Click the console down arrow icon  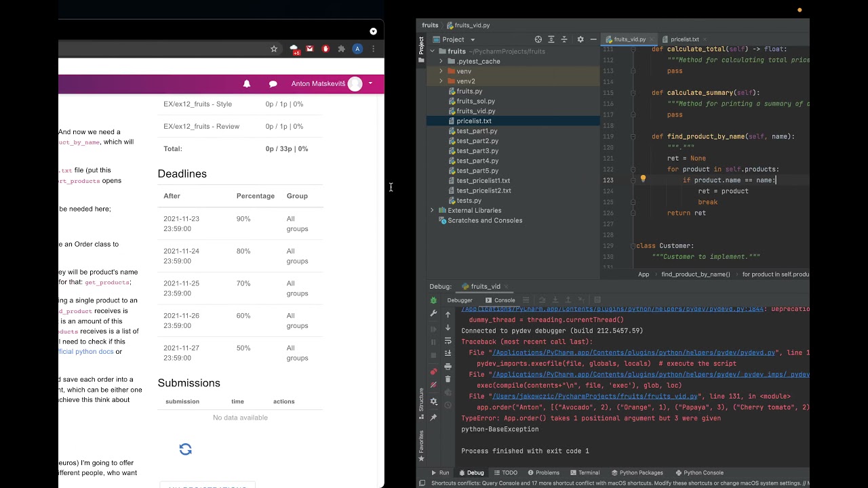pyautogui.click(x=448, y=327)
